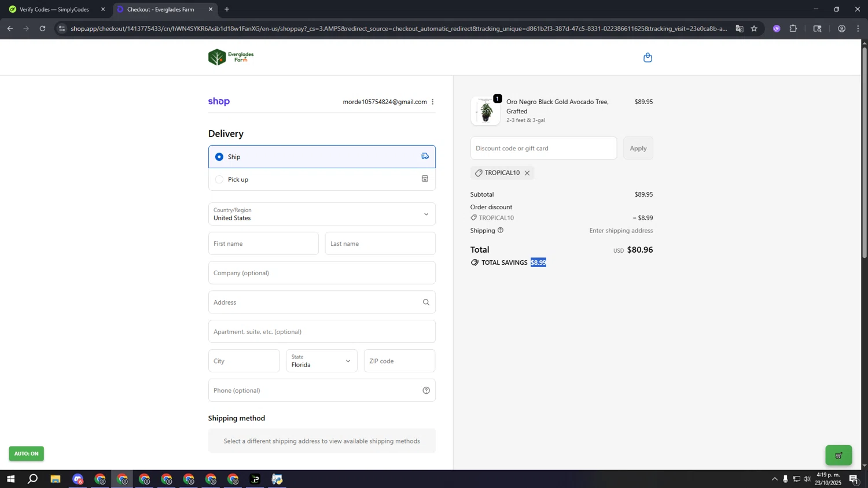Open the State dropdown showing Florida

pos(321,361)
